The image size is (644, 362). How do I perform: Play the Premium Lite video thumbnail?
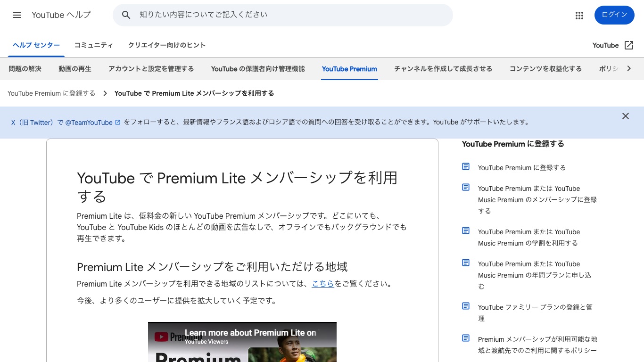pyautogui.click(x=242, y=342)
